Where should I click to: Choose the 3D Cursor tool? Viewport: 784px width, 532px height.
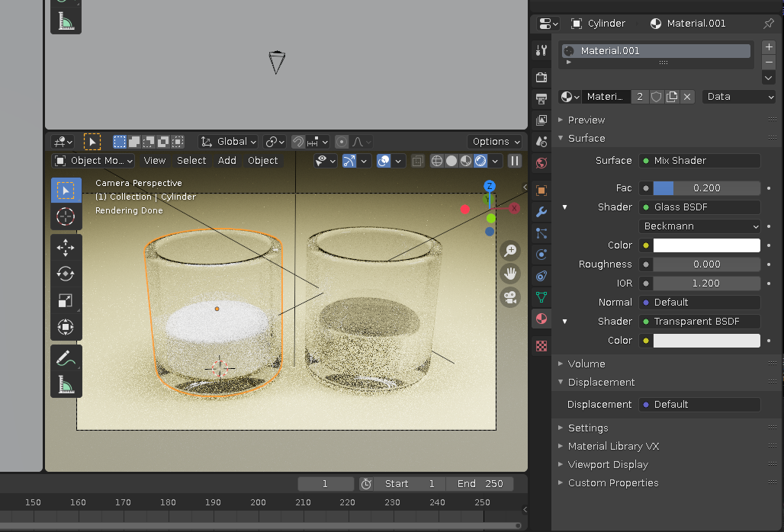[66, 216]
